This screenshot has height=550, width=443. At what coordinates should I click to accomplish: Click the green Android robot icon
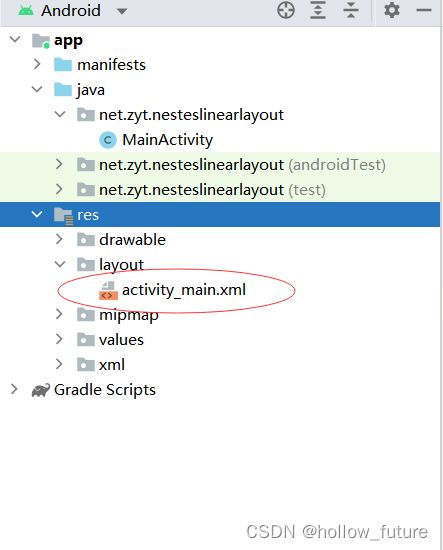26,11
